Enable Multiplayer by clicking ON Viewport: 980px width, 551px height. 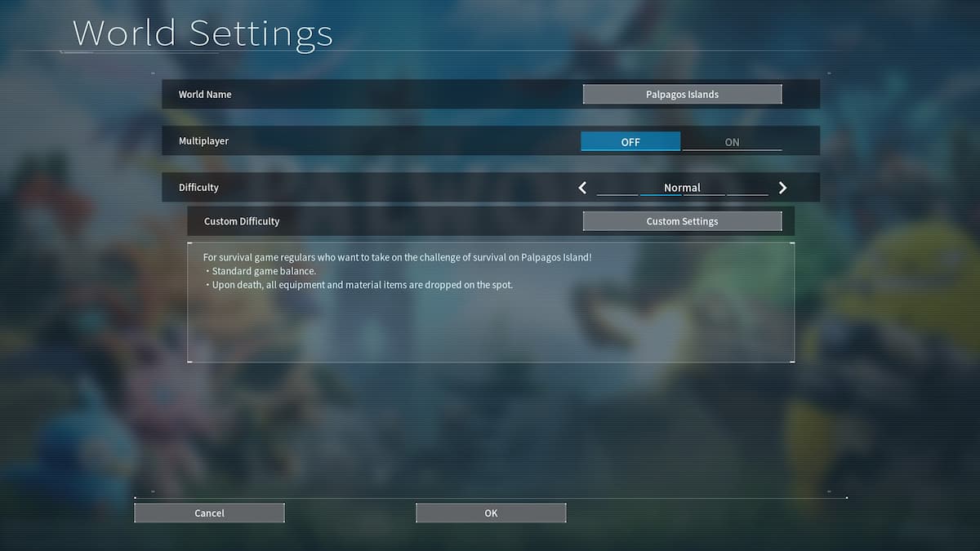pyautogui.click(x=732, y=140)
